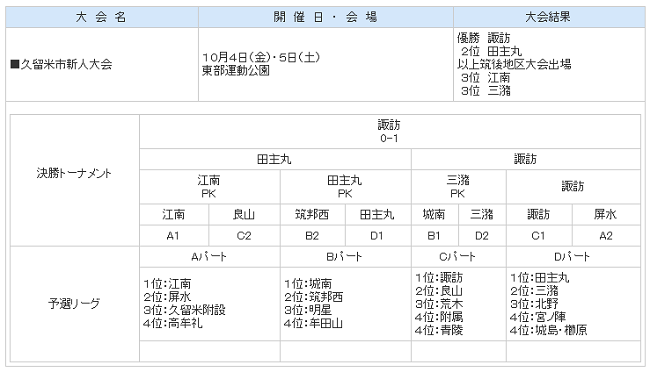Click the 良山 quarterfinal team cell
This screenshot has height=372, width=650.
tap(244, 214)
